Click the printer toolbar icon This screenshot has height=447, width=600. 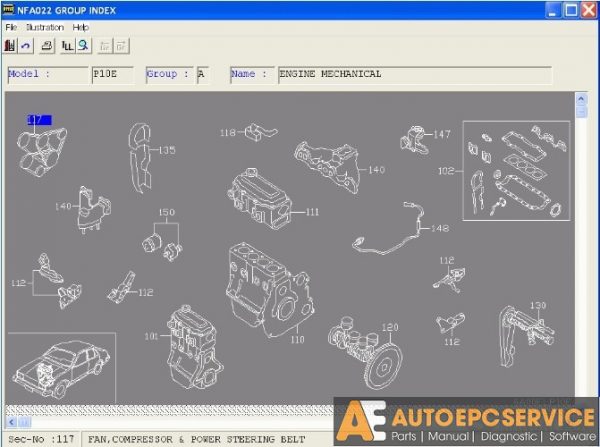(x=47, y=46)
